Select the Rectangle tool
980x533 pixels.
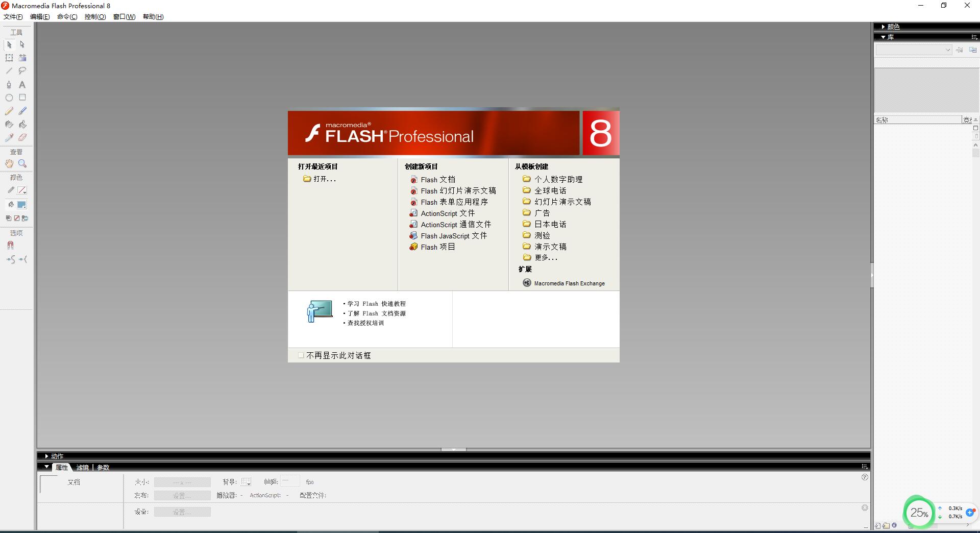click(x=22, y=98)
